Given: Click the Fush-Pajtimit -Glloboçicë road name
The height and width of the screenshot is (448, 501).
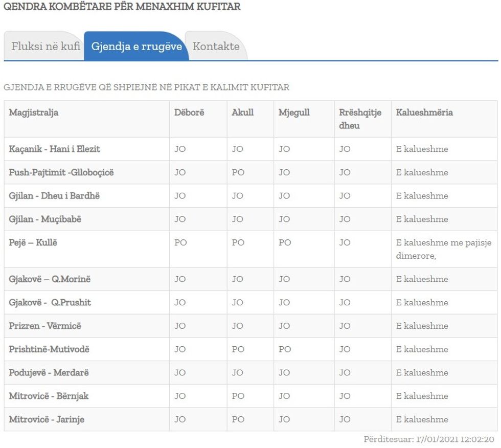Looking at the screenshot, I should coord(61,172).
